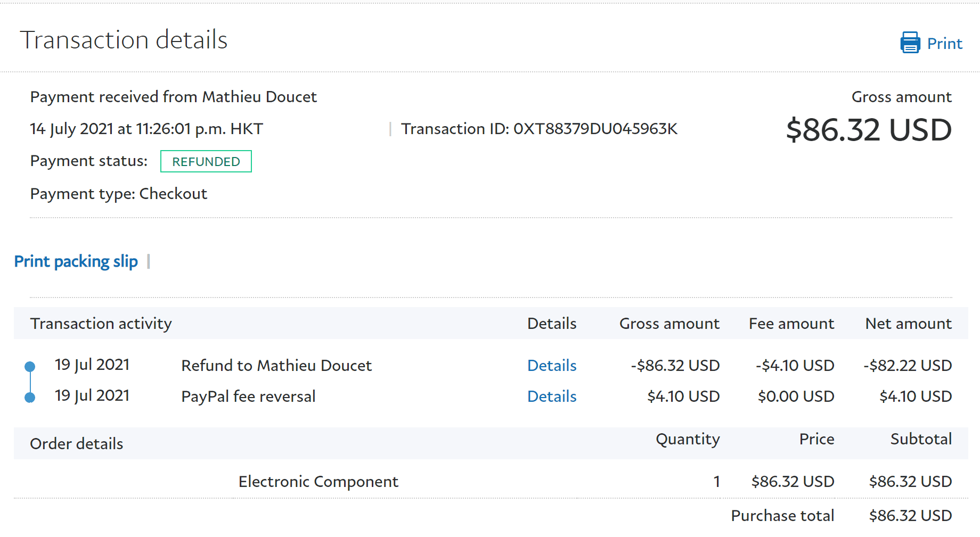
Task: Click the Refund to Mathieu Doucet row label
Action: (x=276, y=366)
